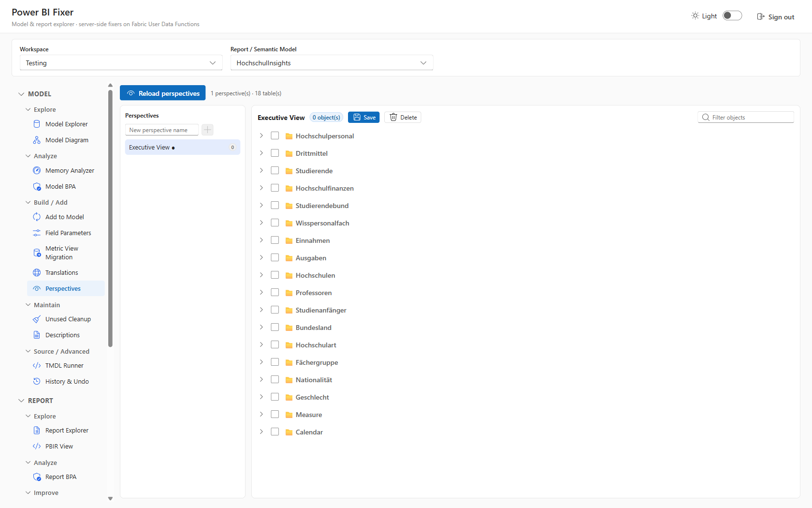Click the Drittmittel folder icon
812x508 pixels.
pos(289,154)
